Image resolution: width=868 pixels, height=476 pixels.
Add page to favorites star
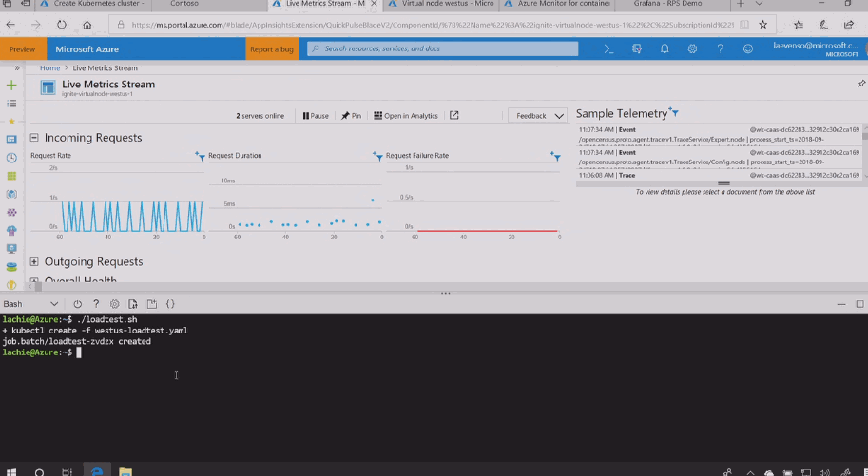click(762, 25)
